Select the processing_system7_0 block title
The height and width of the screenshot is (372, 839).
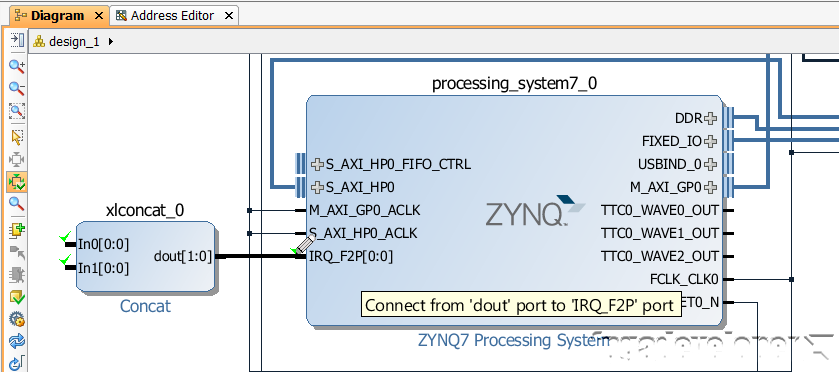coord(514,83)
